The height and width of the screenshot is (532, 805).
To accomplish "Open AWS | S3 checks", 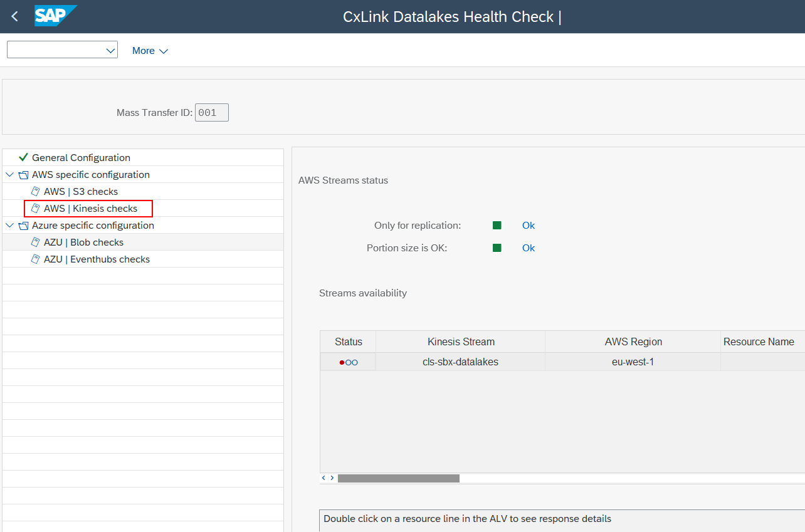I will tap(81, 192).
